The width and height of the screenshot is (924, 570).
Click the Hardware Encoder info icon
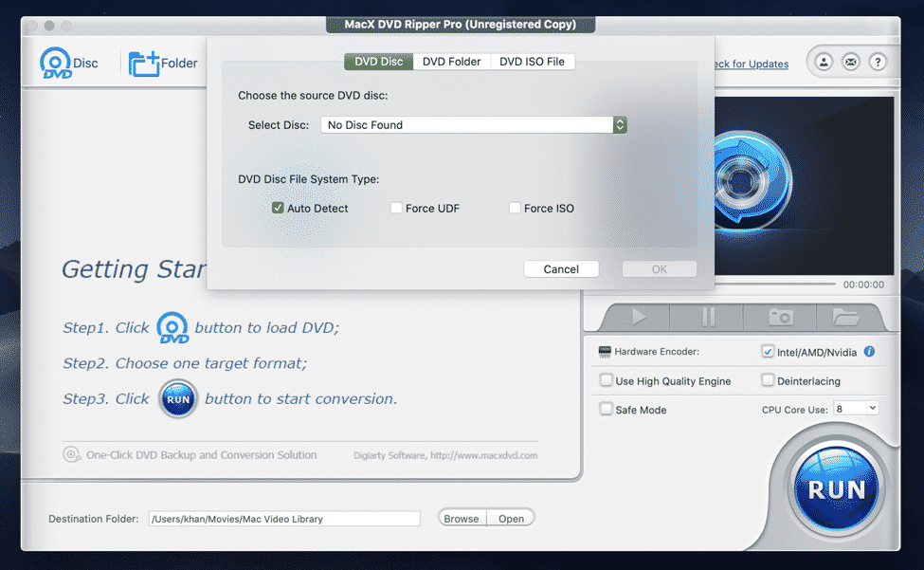pyautogui.click(x=869, y=352)
